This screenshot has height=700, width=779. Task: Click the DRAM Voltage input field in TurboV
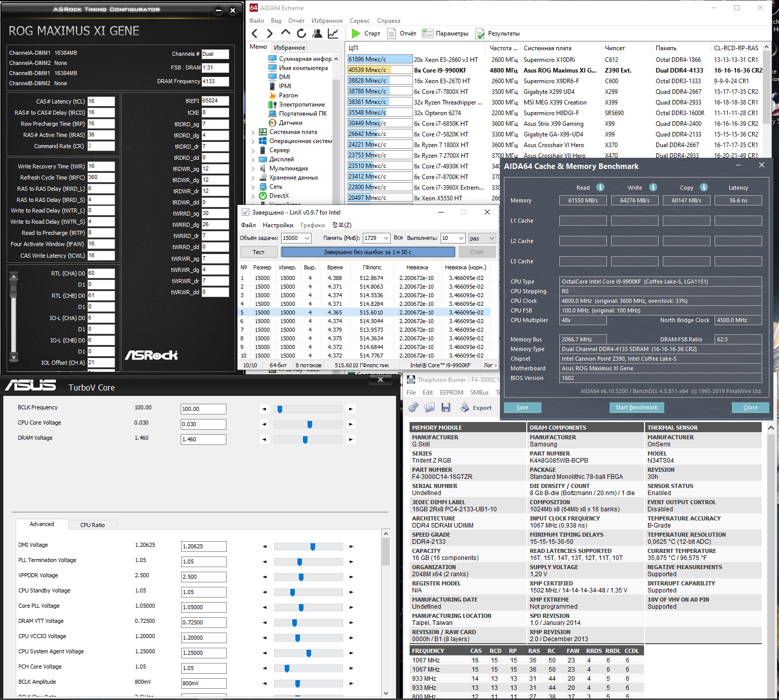tap(204, 439)
